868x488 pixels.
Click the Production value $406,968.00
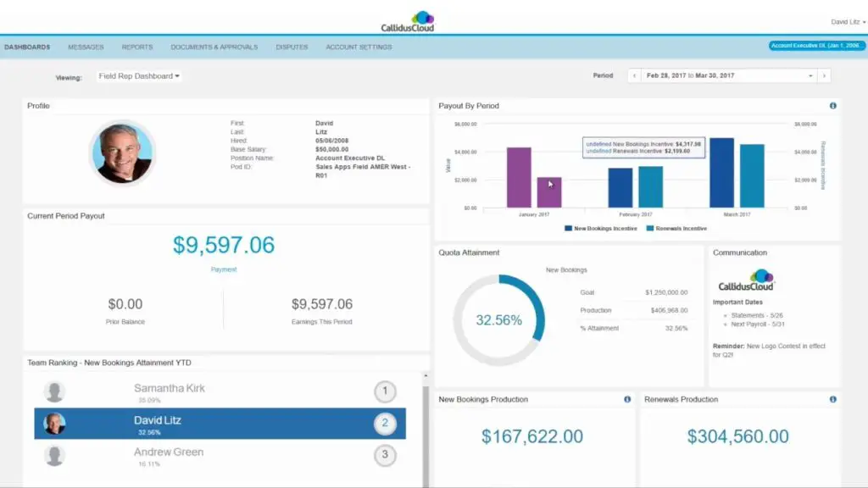coord(670,310)
